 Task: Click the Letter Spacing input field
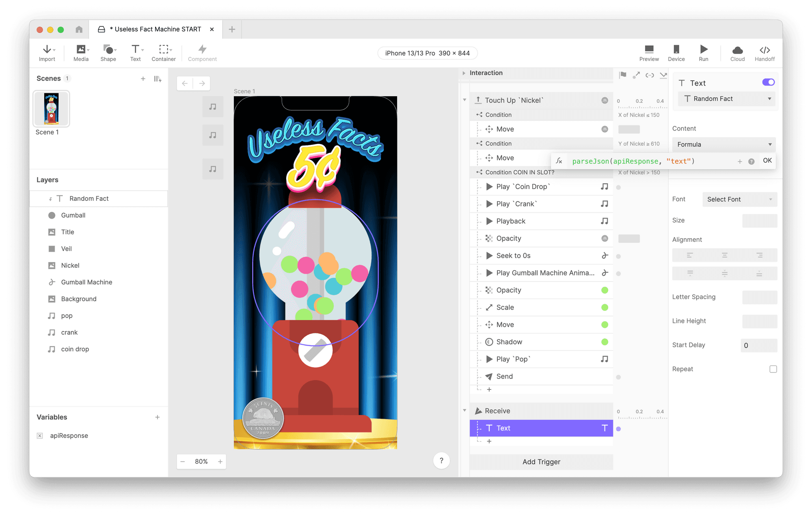click(x=760, y=297)
